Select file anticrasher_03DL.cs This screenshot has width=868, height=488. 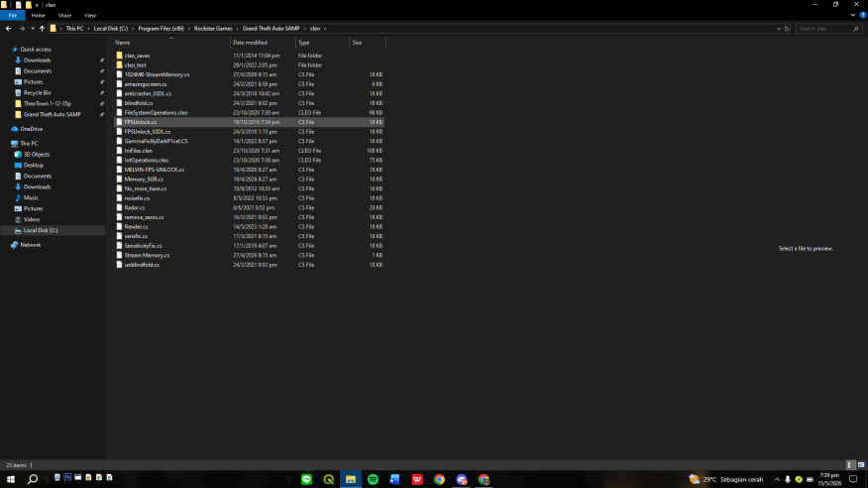249,93
